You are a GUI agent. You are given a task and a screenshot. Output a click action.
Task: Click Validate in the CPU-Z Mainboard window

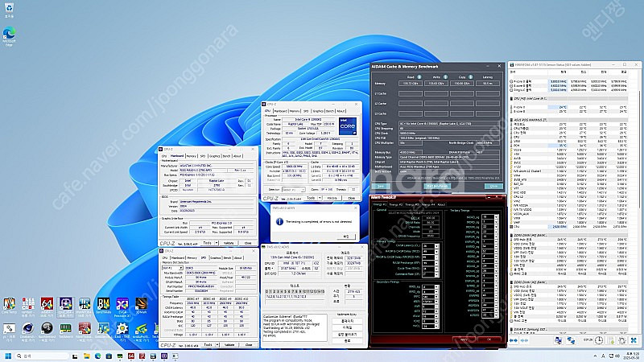229,243
